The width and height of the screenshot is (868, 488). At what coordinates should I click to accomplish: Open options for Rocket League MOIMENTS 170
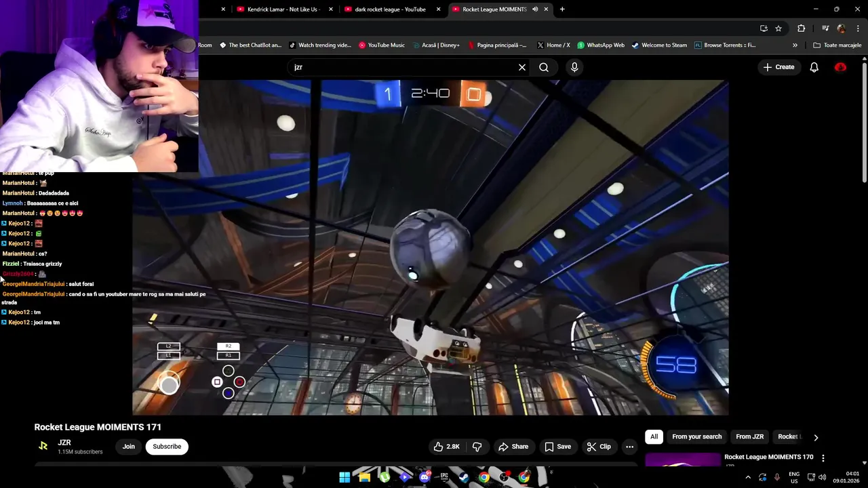tap(823, 458)
